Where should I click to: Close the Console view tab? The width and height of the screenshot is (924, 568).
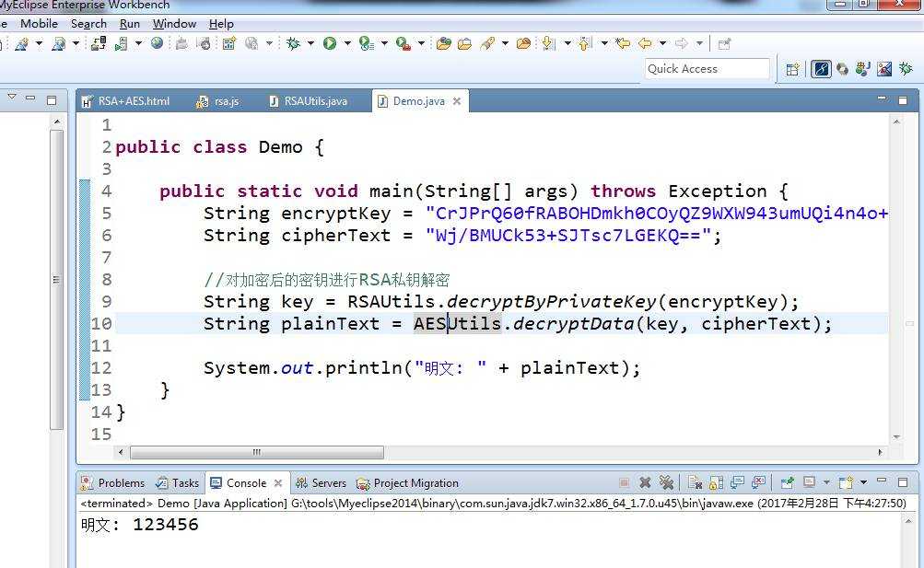(x=278, y=482)
